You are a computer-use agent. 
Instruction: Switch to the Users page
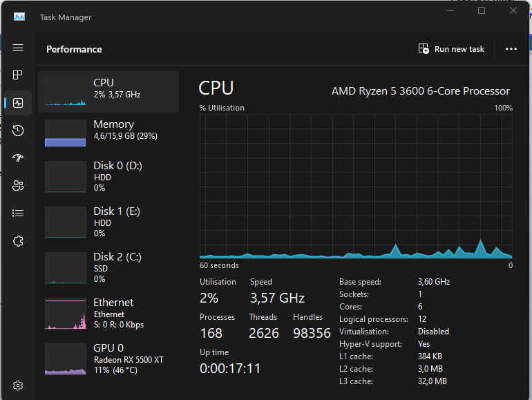pyautogui.click(x=18, y=186)
